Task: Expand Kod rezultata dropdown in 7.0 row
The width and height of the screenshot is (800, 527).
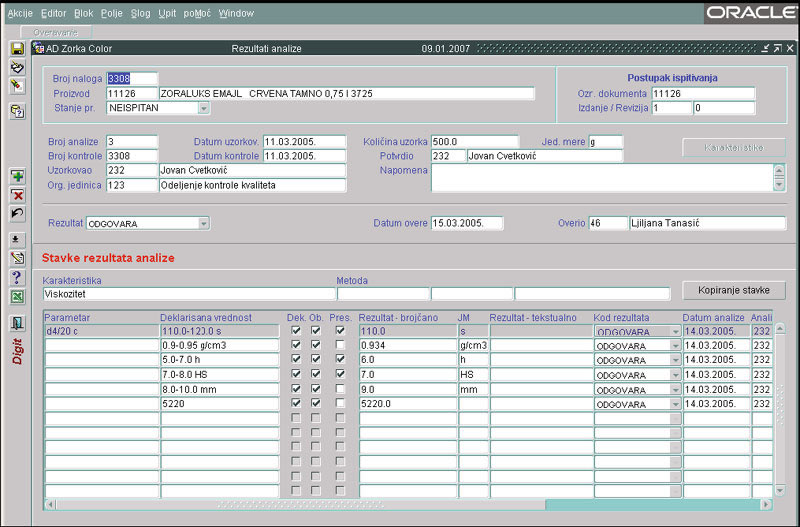Action: coord(676,375)
